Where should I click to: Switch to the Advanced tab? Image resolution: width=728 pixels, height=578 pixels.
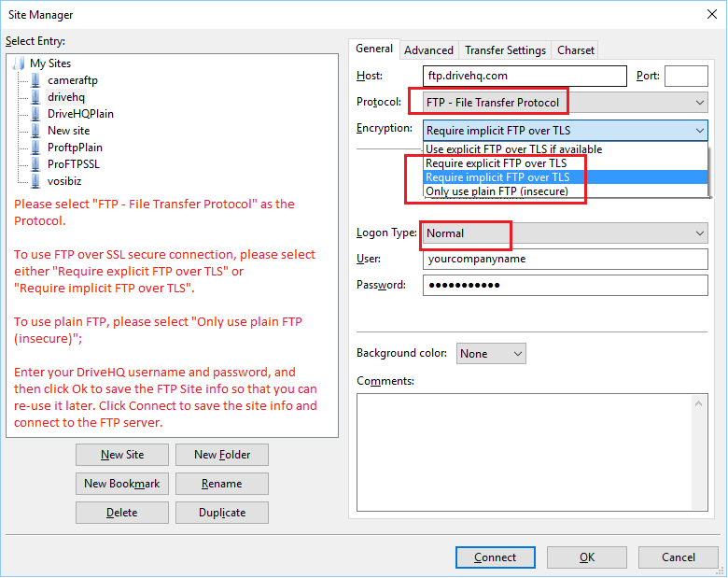tap(428, 50)
